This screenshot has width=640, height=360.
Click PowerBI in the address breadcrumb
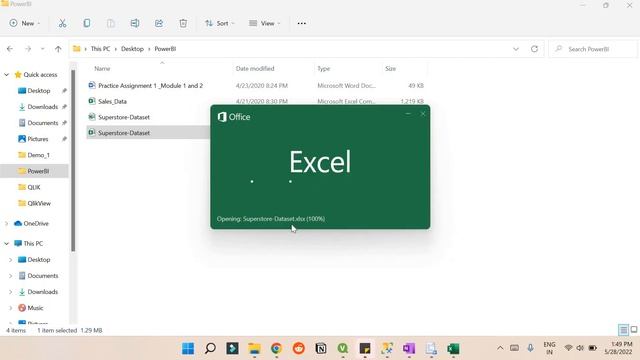(x=165, y=49)
